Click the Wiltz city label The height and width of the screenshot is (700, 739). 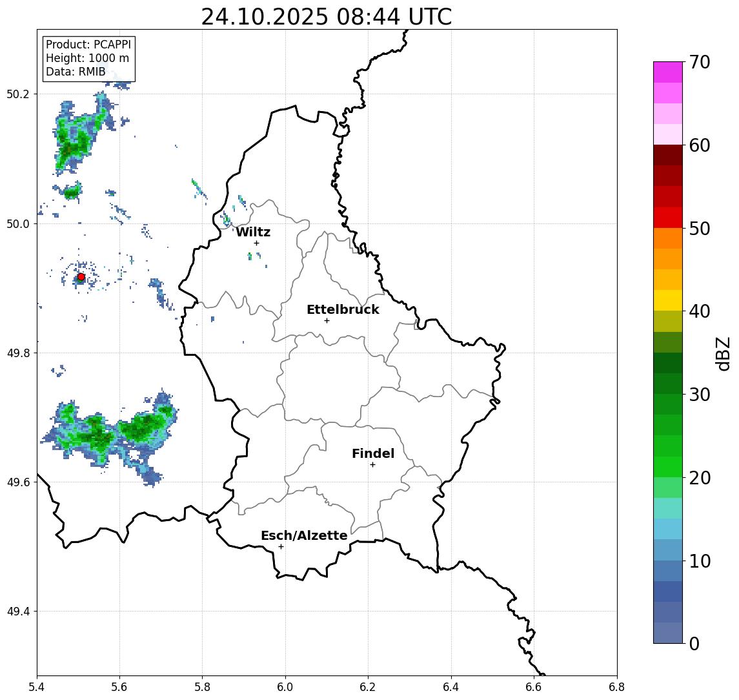click(253, 232)
